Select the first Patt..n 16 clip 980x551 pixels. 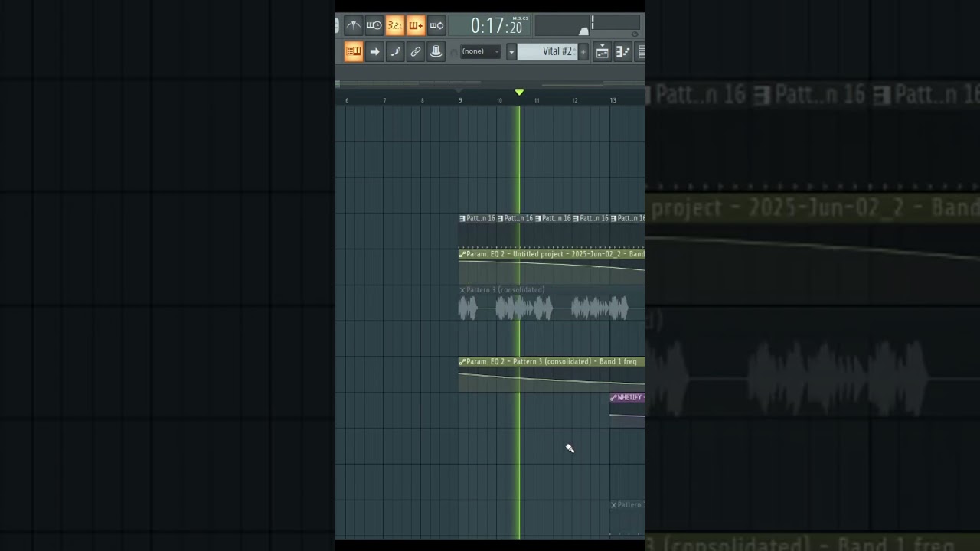[478, 230]
